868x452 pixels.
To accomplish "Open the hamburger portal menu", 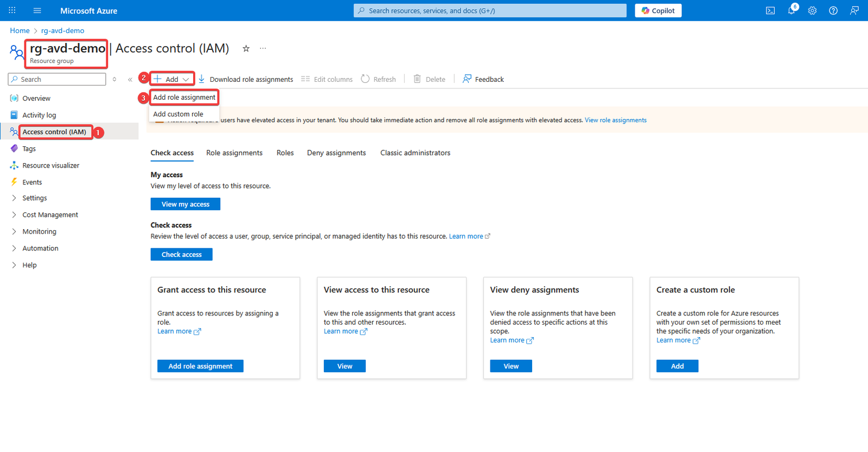I will tap(37, 11).
